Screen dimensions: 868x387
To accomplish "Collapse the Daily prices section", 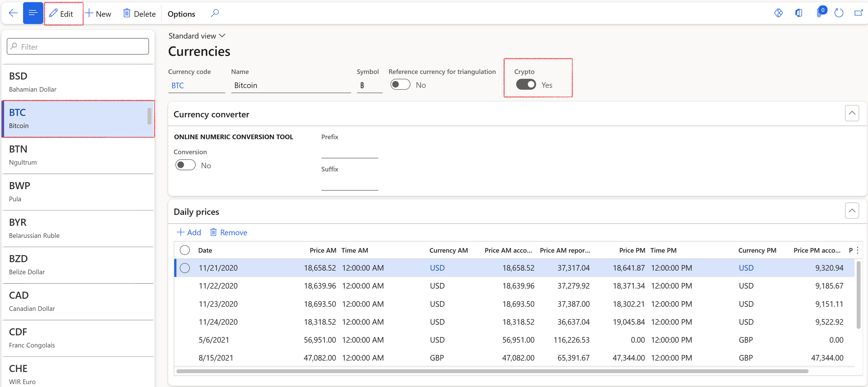I will click(x=852, y=211).
